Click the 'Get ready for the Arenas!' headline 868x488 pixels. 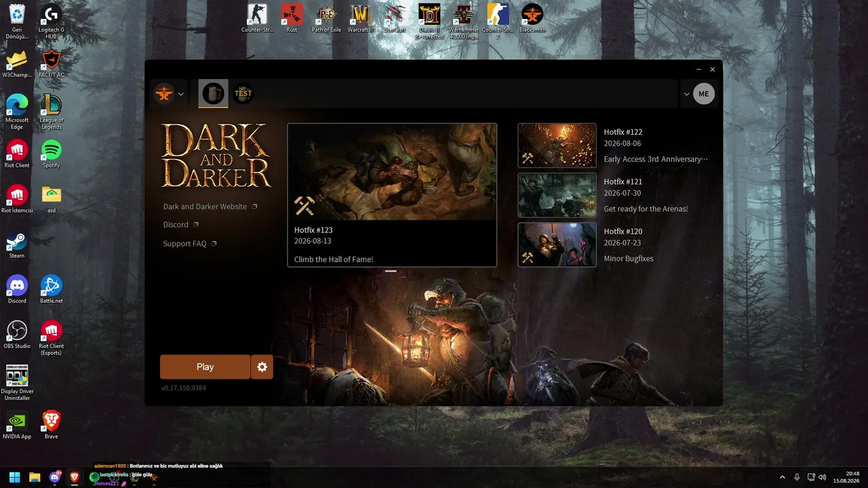click(646, 209)
